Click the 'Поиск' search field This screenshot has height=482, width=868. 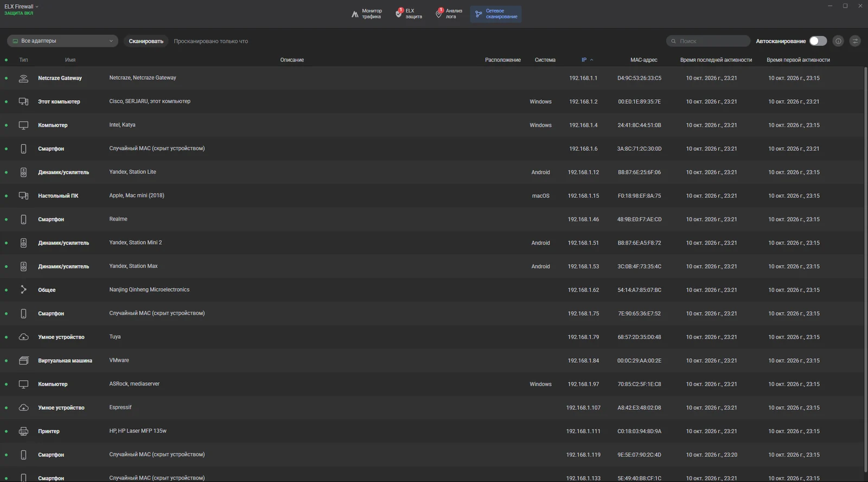[x=709, y=41]
